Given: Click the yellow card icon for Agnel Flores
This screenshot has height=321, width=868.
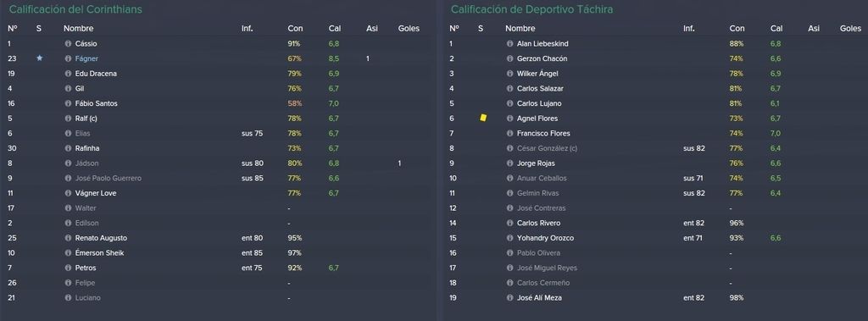Looking at the screenshot, I should [483, 118].
